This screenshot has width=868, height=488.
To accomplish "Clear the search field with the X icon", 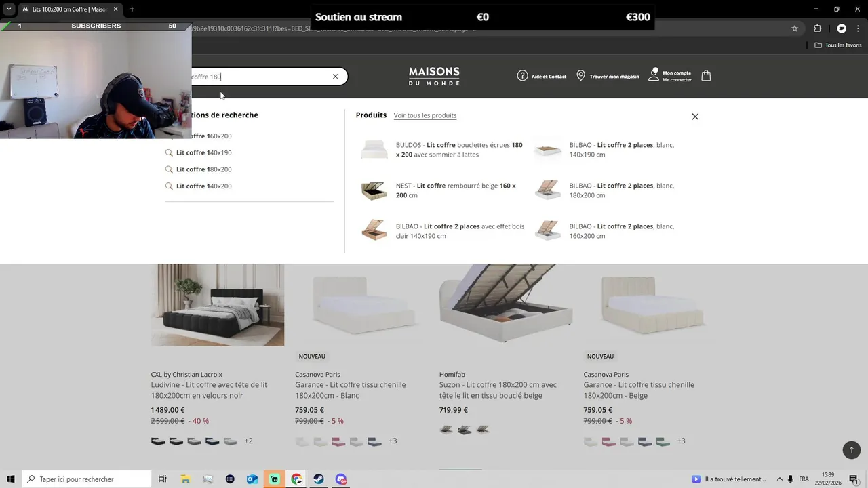I will point(335,77).
